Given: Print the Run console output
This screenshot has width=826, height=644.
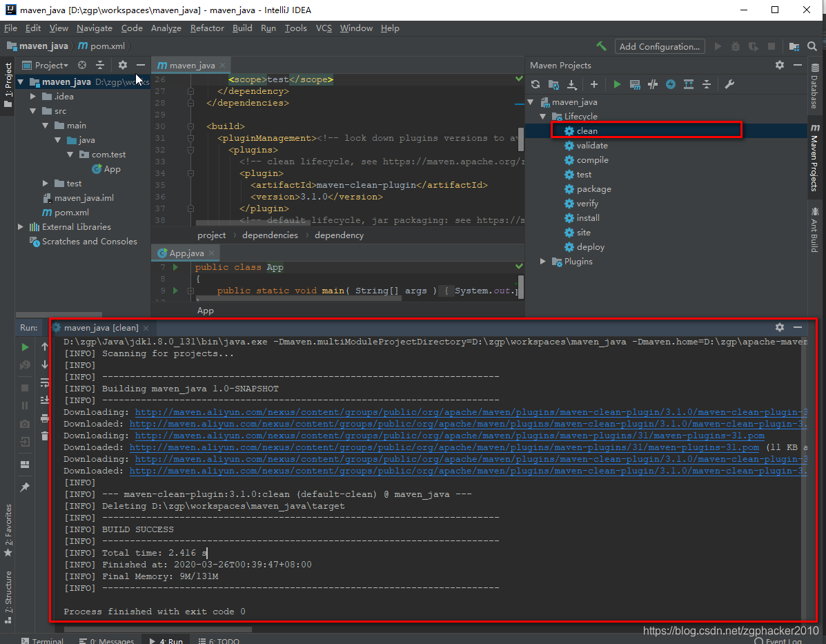Looking at the screenshot, I should pos(45,418).
